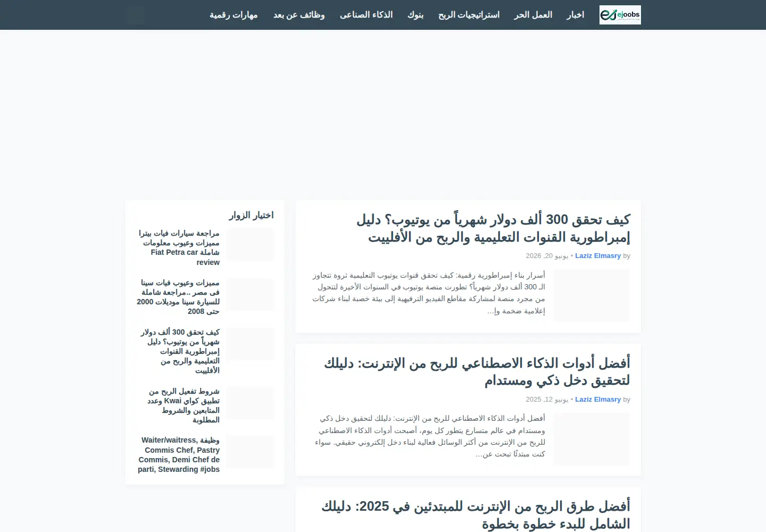Click the excerpt starting أفضل أدوات الذكاء الاصطناعي للربح من الإنترنت: دليلك
766x532 pixels.
430,436
